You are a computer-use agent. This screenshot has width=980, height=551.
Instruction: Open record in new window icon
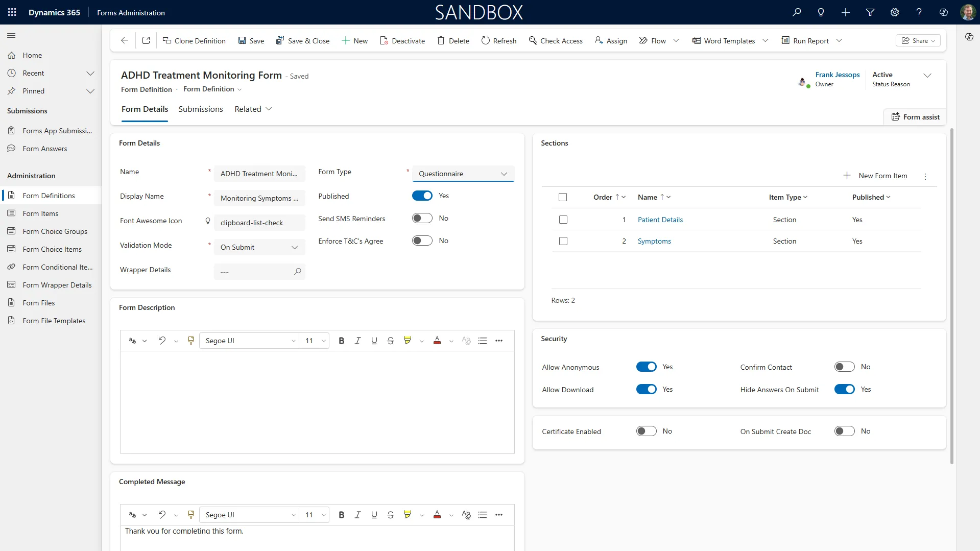pyautogui.click(x=146, y=41)
